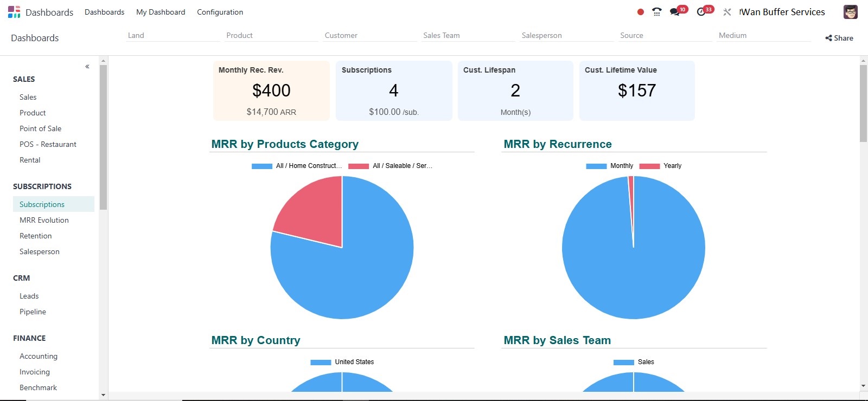
Task: Click the sidebar scrollbar up arrow
Action: 103,60
